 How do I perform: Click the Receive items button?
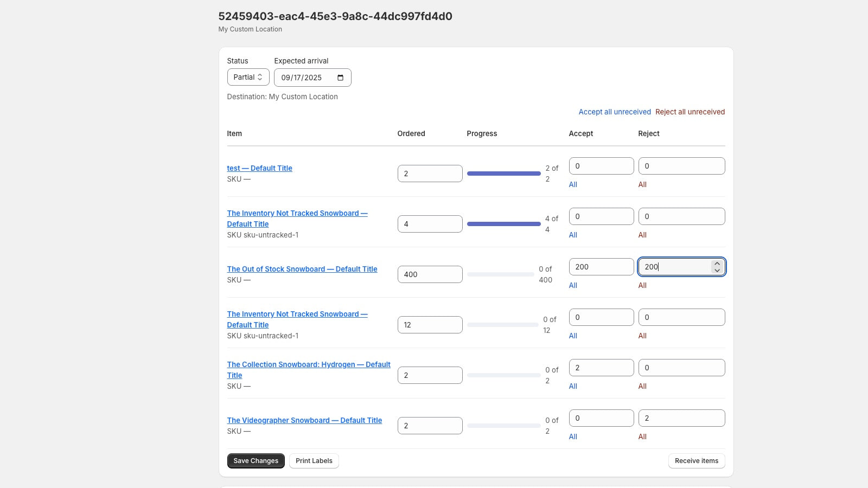(x=696, y=461)
